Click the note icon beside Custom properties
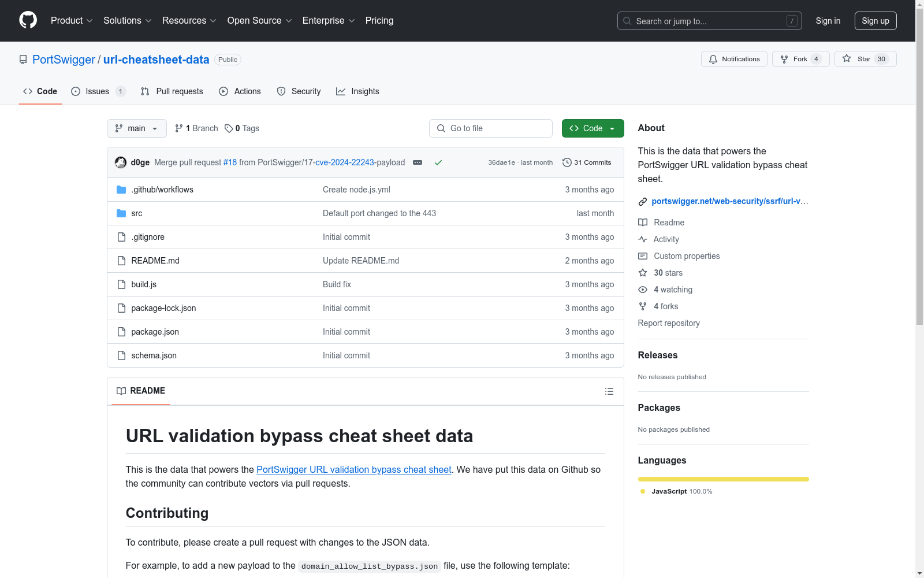The image size is (924, 578). [643, 256]
